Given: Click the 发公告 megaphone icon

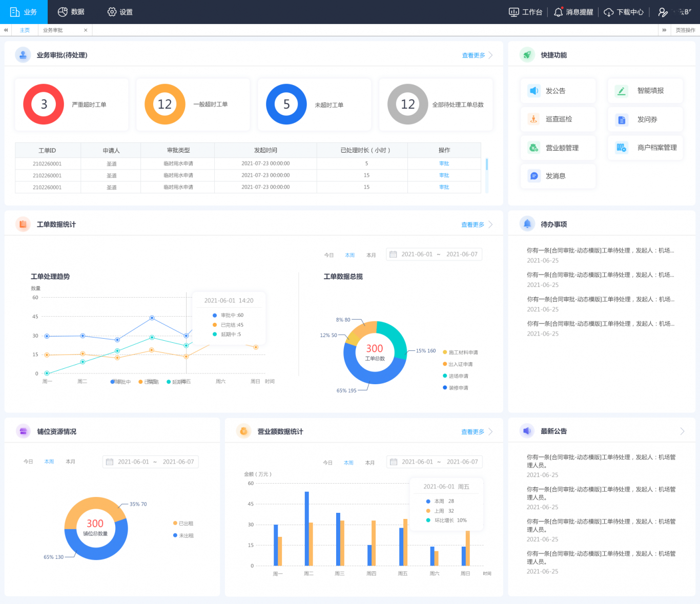Looking at the screenshot, I should (x=534, y=91).
